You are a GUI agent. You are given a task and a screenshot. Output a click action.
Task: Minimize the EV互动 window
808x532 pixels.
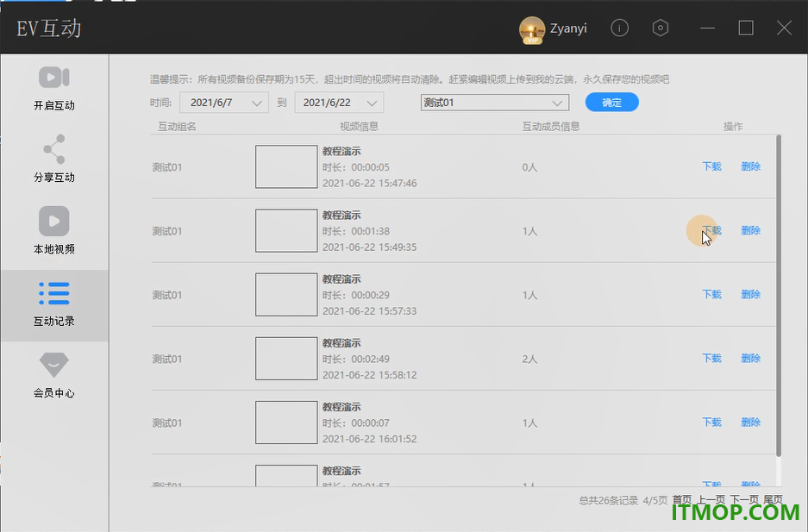click(707, 28)
